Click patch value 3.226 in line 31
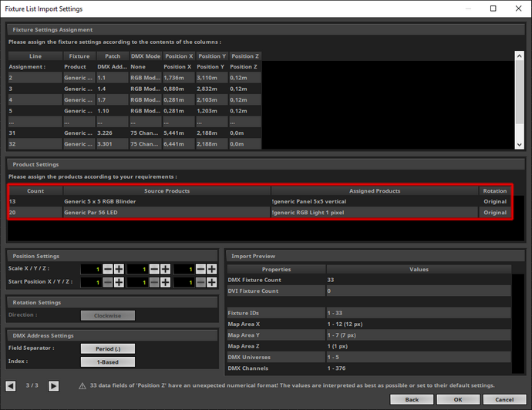Viewport: 532px width, 410px height. click(x=113, y=133)
